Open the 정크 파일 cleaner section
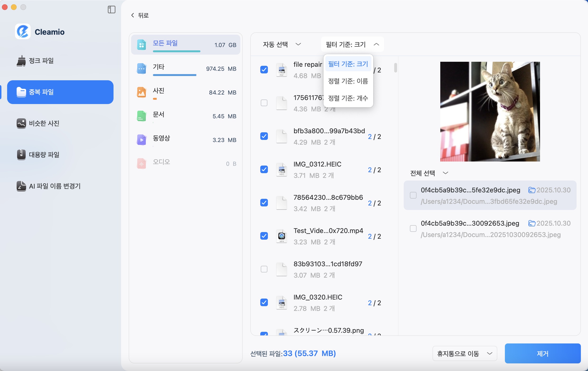The height and width of the screenshot is (371, 588). click(x=41, y=61)
